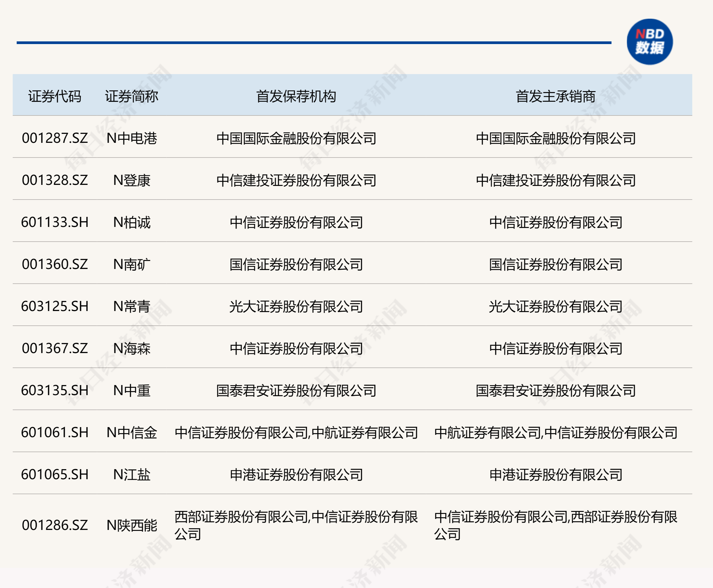Image resolution: width=713 pixels, height=588 pixels.
Task: Click stock name N柏诚
Action: point(132,222)
